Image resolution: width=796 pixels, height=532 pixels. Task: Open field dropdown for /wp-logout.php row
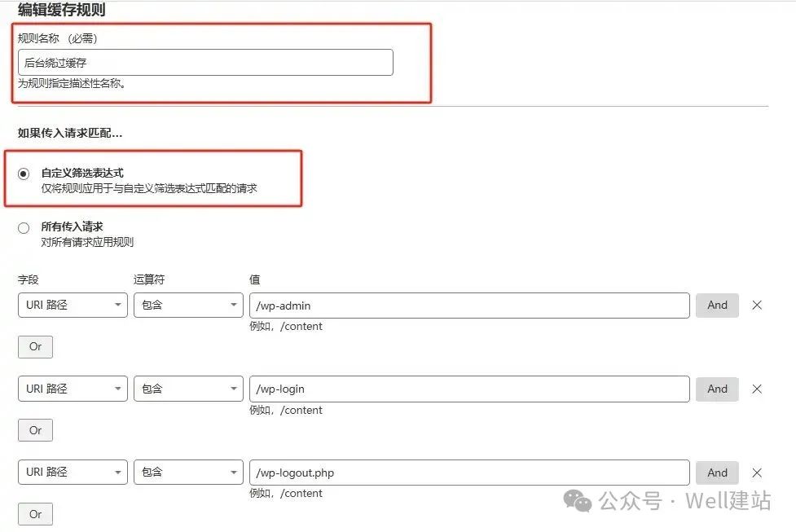point(73,472)
